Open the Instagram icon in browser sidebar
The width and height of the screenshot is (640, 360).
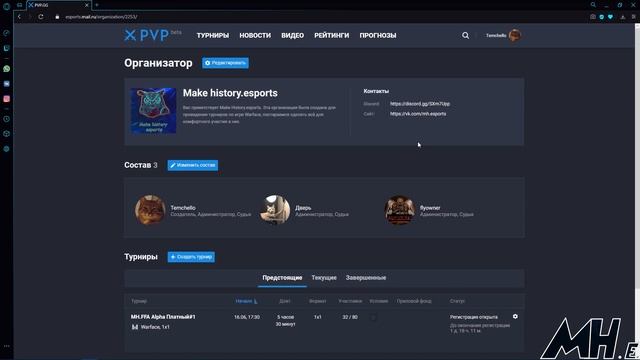pos(7,99)
